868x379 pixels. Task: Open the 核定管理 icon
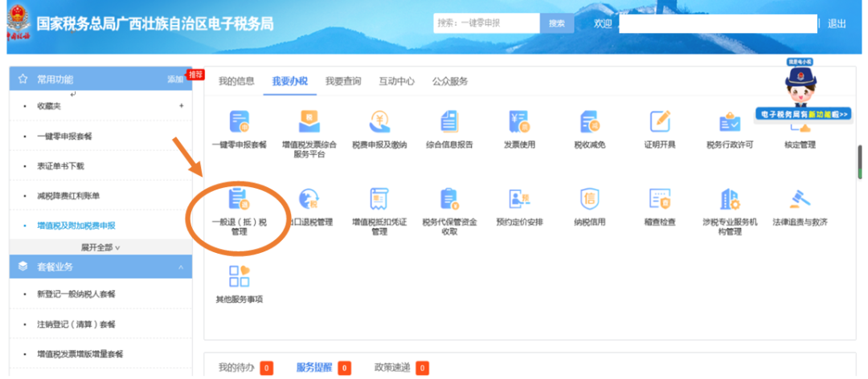(800, 128)
